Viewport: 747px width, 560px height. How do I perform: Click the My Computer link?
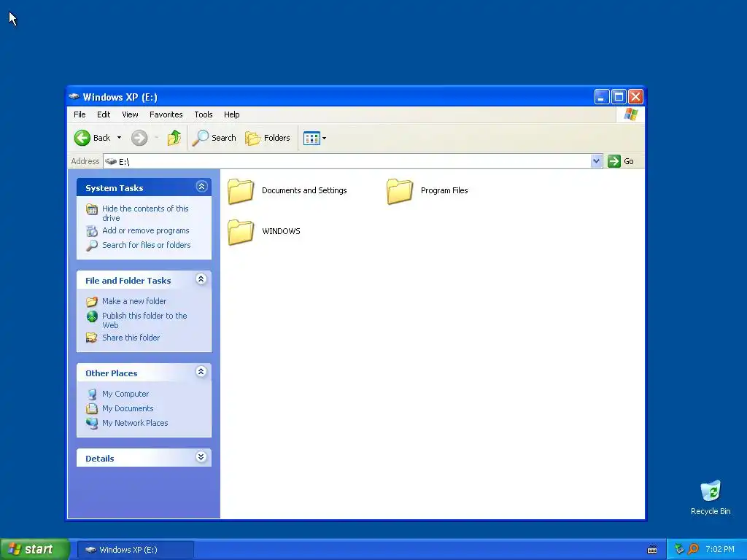tap(125, 394)
